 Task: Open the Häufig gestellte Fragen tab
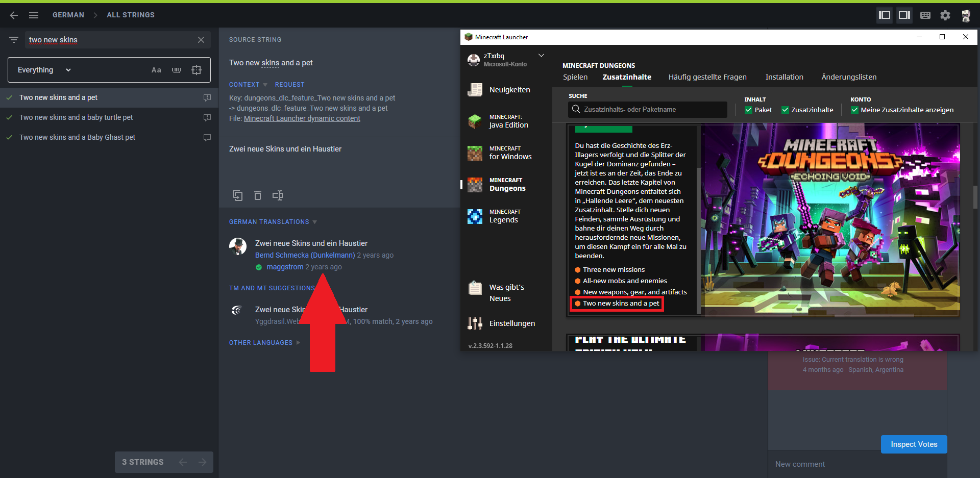[707, 77]
